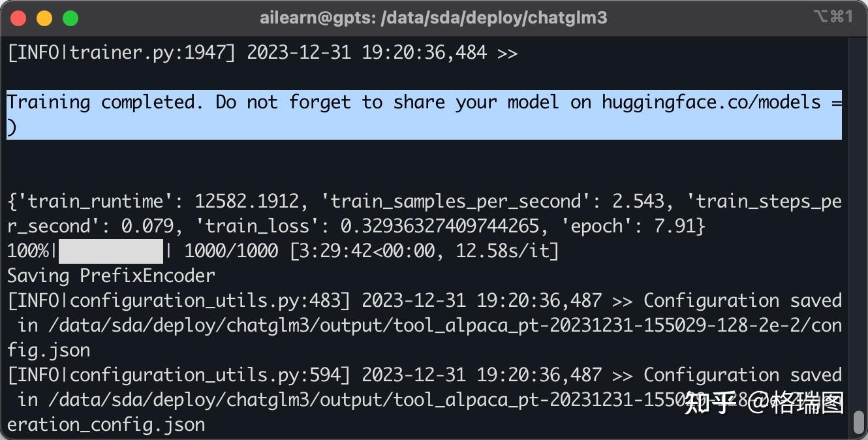Screen dimensions: 868x440
Task: Click the highlighted Training completed line
Action: click(326, 102)
